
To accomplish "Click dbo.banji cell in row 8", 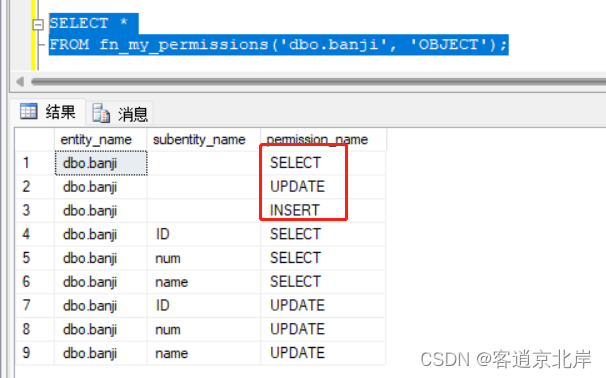I will [x=100, y=329].
